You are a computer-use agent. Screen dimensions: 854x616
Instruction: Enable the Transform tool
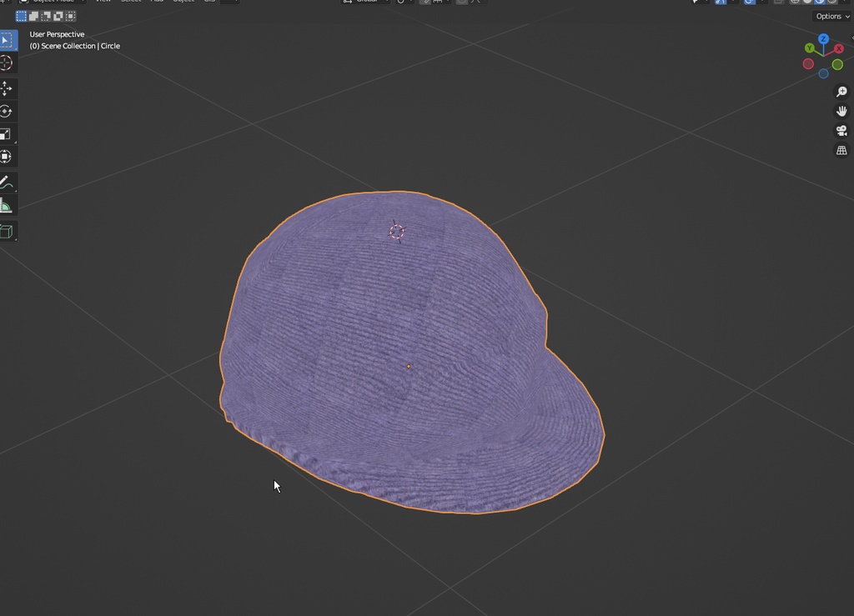click(7, 157)
